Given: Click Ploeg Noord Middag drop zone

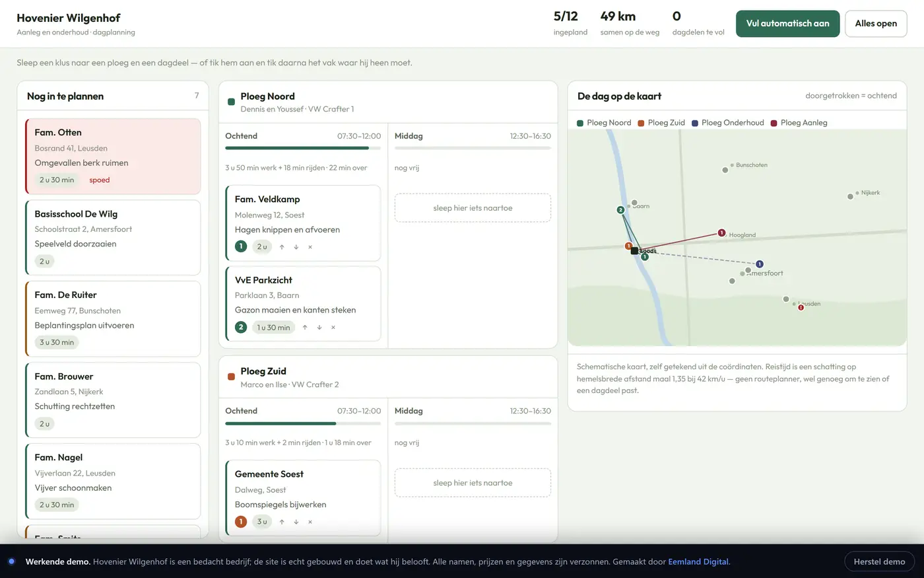Looking at the screenshot, I should 473,208.
